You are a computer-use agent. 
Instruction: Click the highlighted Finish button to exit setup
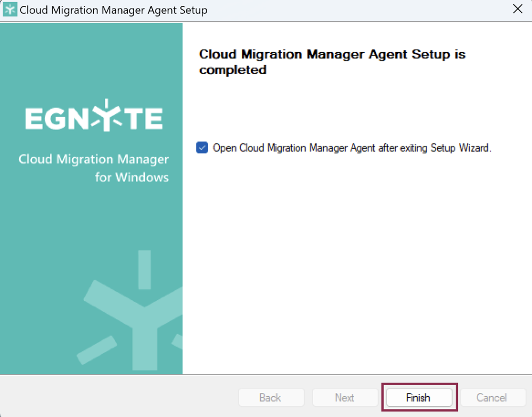(419, 397)
